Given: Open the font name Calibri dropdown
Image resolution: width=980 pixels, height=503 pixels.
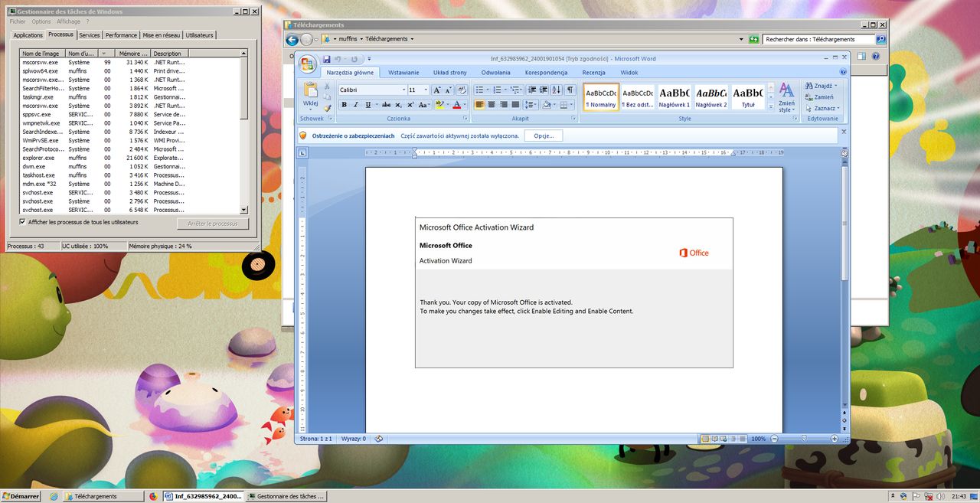Looking at the screenshot, I should click(403, 90).
